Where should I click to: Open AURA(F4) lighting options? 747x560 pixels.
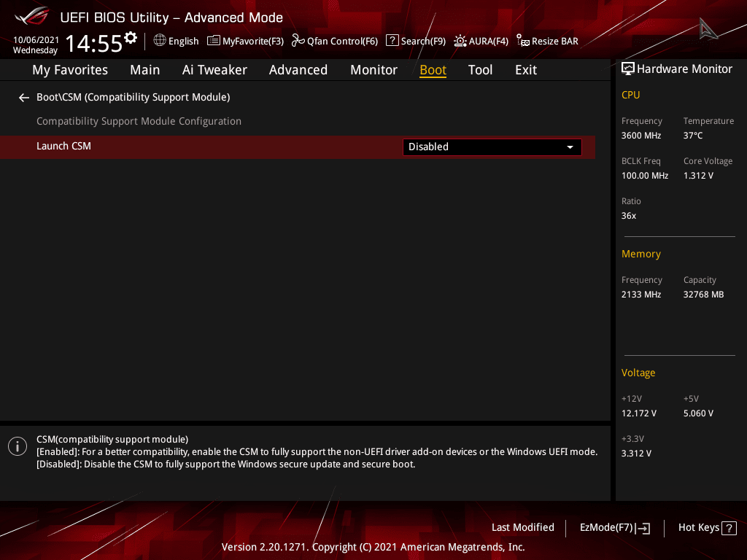tap(481, 41)
